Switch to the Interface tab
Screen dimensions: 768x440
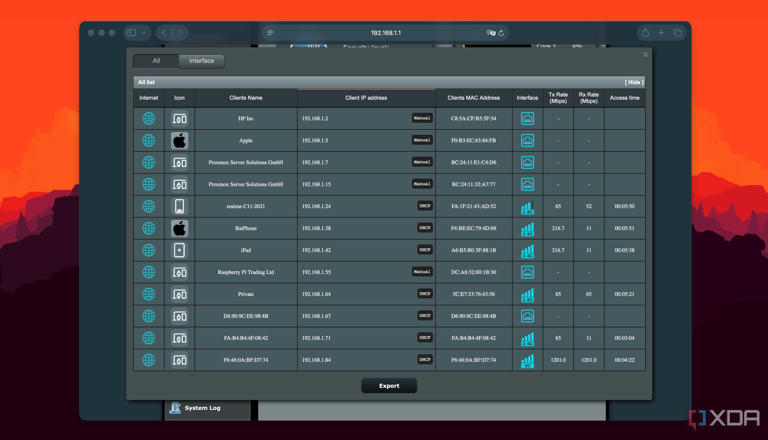(202, 61)
